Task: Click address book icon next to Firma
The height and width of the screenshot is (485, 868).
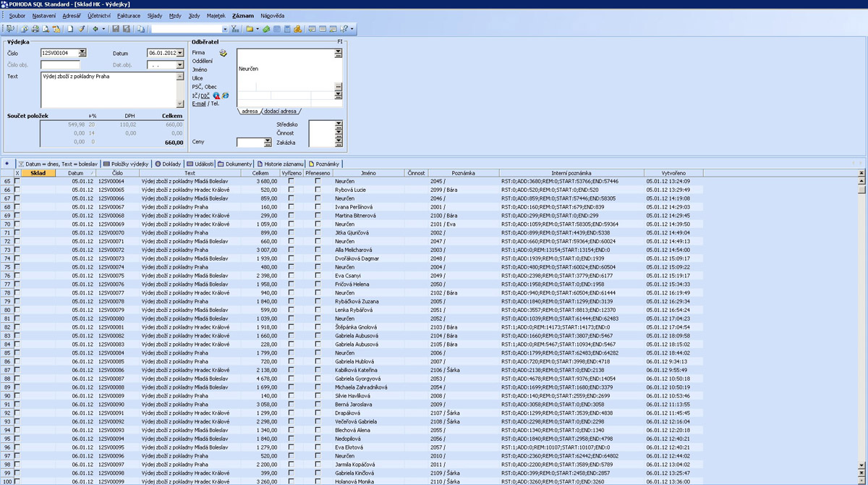Action: [x=224, y=53]
